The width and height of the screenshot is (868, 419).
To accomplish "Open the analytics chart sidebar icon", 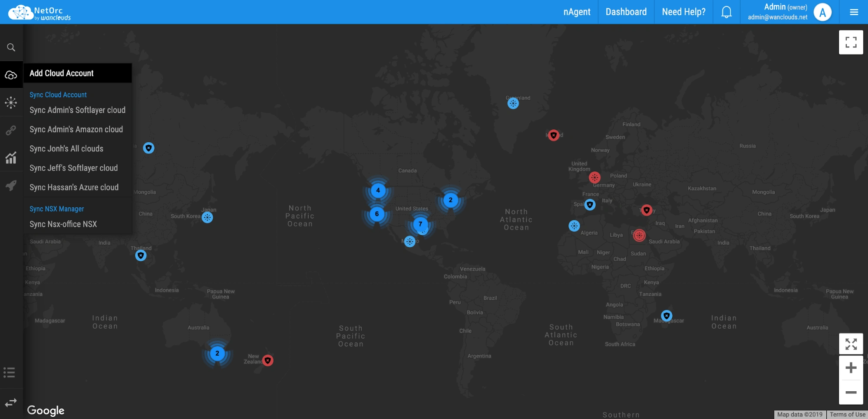I will click(11, 158).
